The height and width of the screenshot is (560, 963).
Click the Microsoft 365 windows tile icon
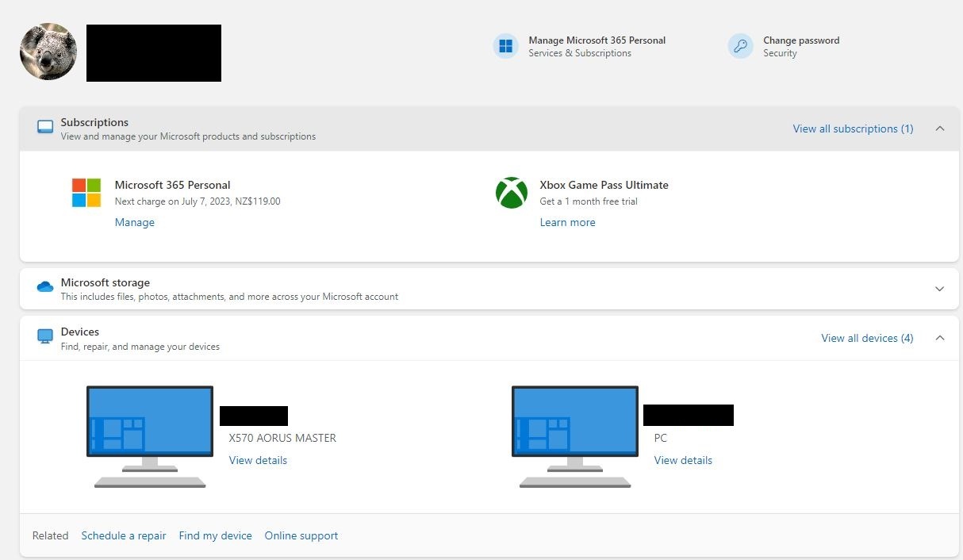505,46
